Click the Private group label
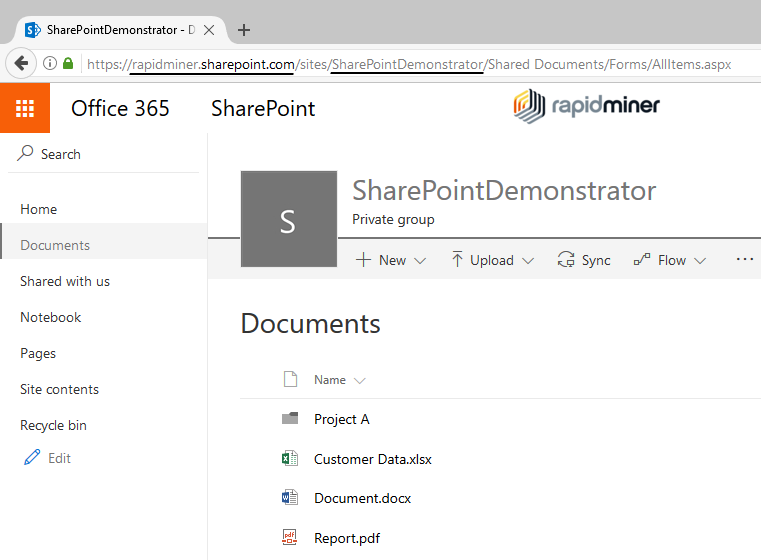 [x=393, y=219]
